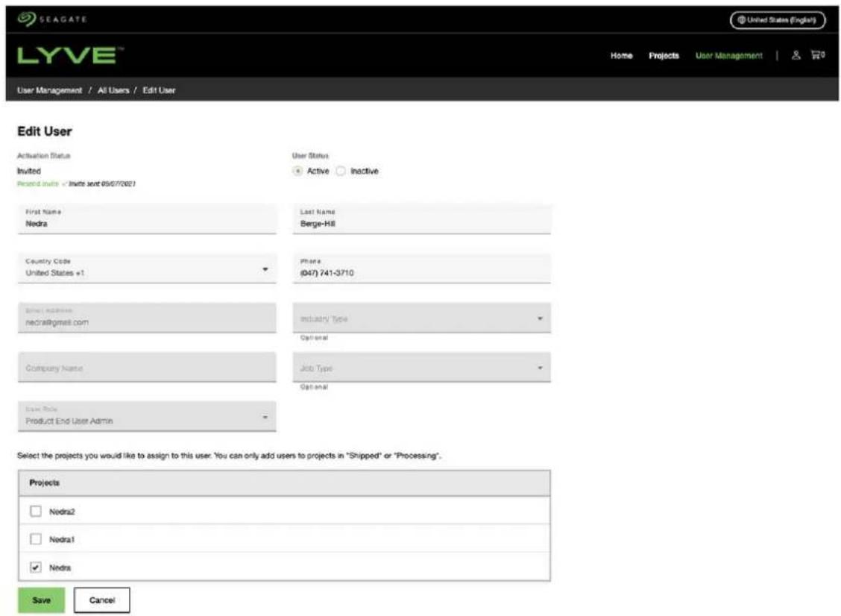Click the Cancel button
This screenshot has height=616, width=841.
tap(102, 600)
